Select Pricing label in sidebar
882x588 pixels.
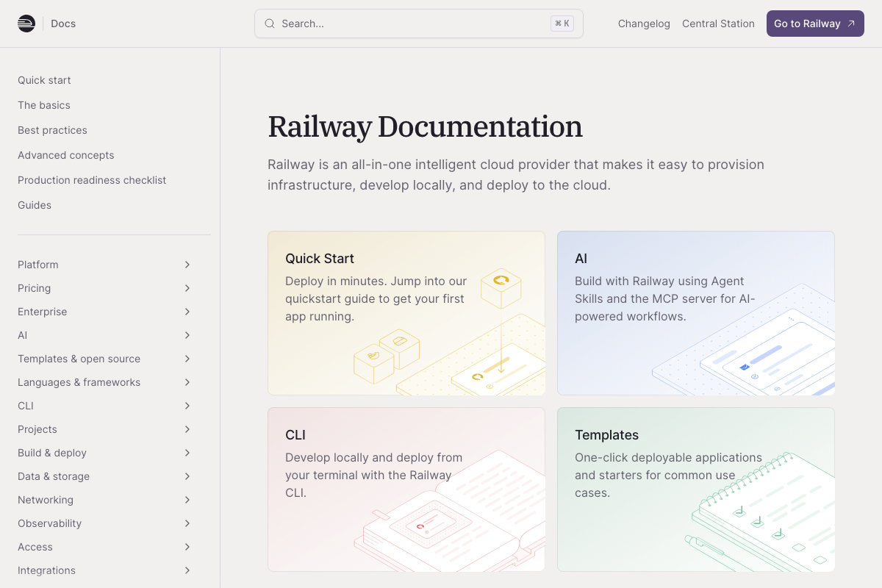pos(35,288)
